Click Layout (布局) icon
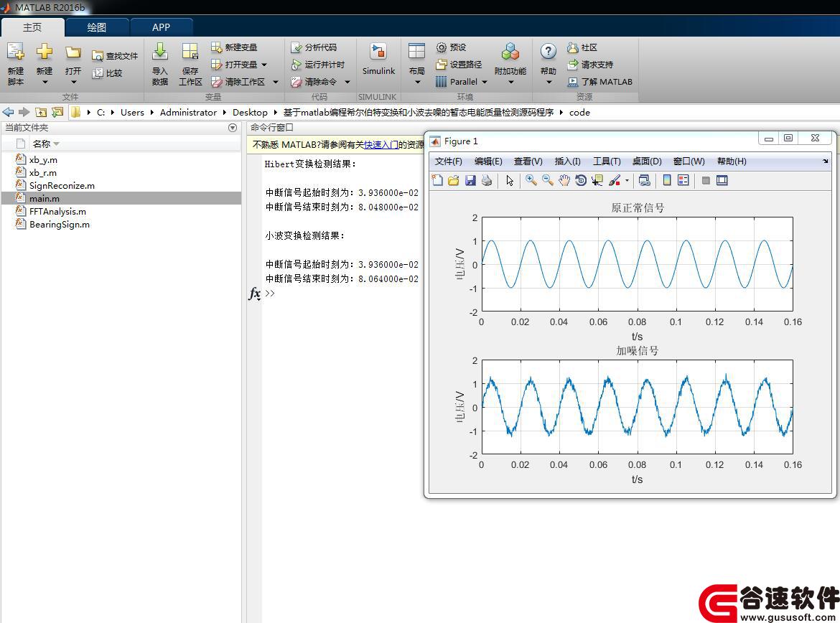Image resolution: width=840 pixels, height=623 pixels. [x=416, y=52]
